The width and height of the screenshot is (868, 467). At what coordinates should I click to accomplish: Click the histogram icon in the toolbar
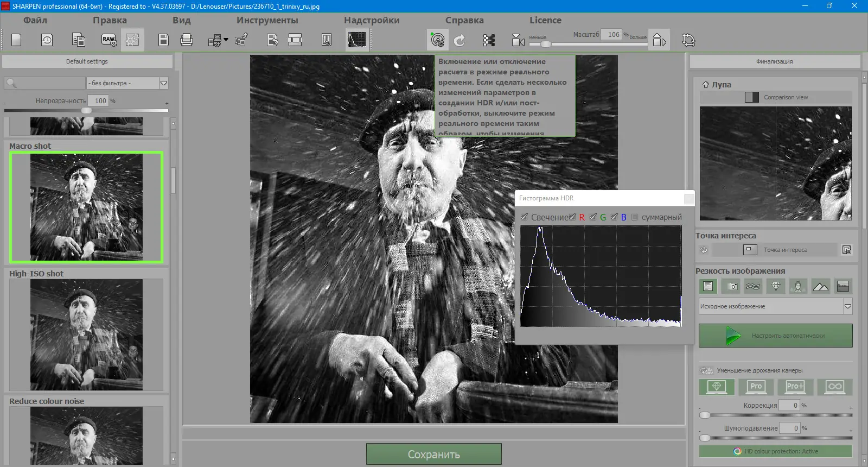coord(357,40)
